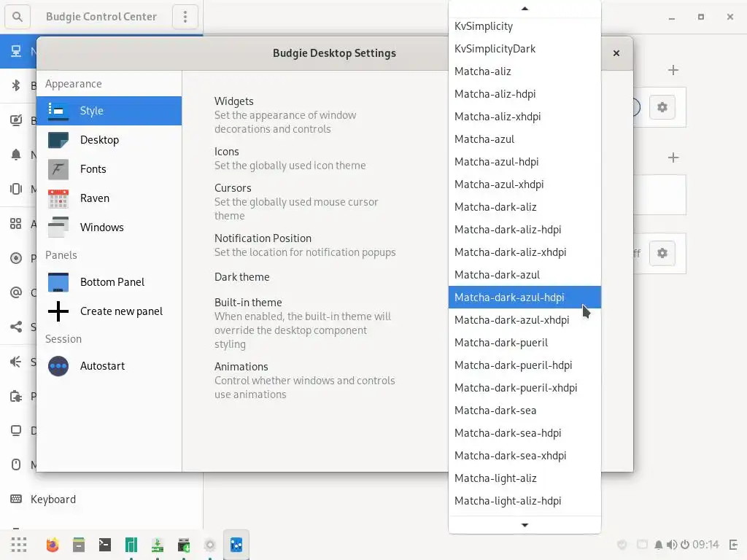Open the Desktop appearance section
The width and height of the screenshot is (747, 560).
pos(109,140)
